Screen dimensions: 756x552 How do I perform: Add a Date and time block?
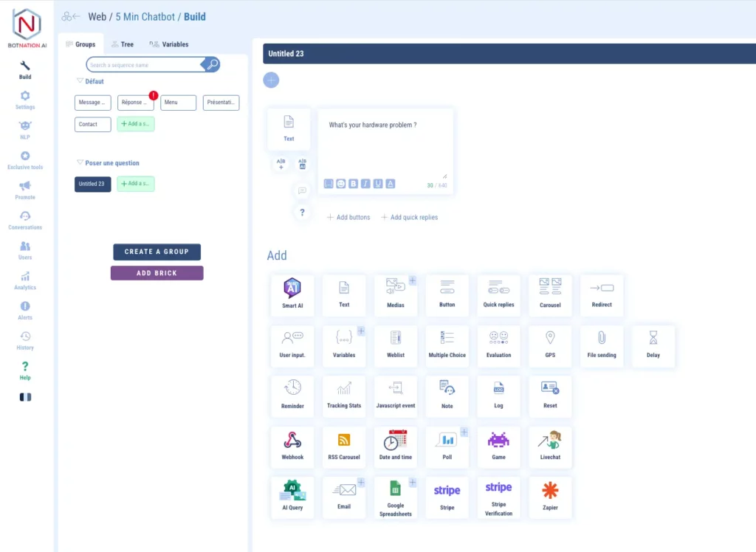click(x=395, y=446)
